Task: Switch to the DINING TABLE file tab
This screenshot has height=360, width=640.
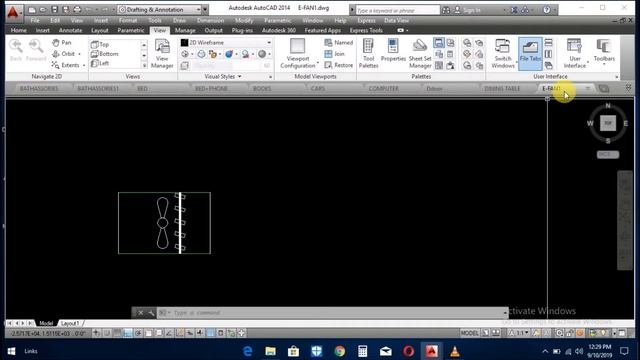Action: (x=502, y=89)
